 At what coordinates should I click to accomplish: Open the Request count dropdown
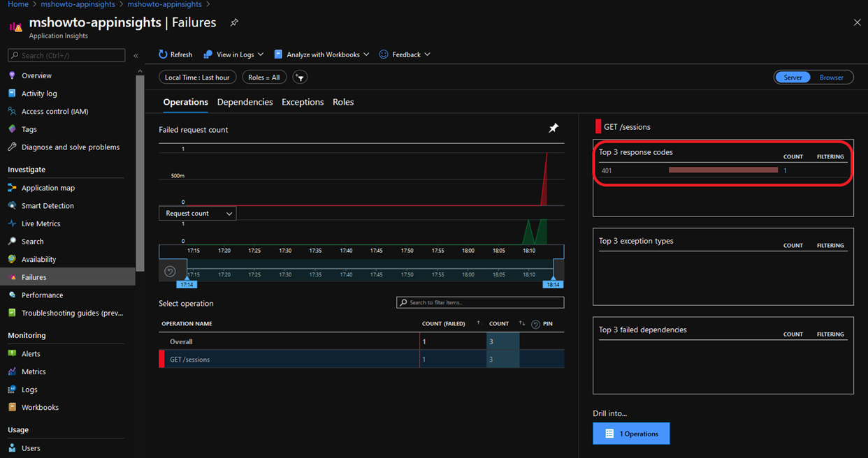[x=198, y=214]
